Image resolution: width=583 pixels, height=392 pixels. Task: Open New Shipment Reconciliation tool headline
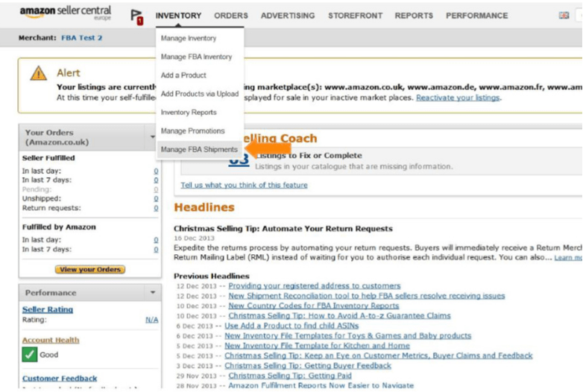point(367,296)
